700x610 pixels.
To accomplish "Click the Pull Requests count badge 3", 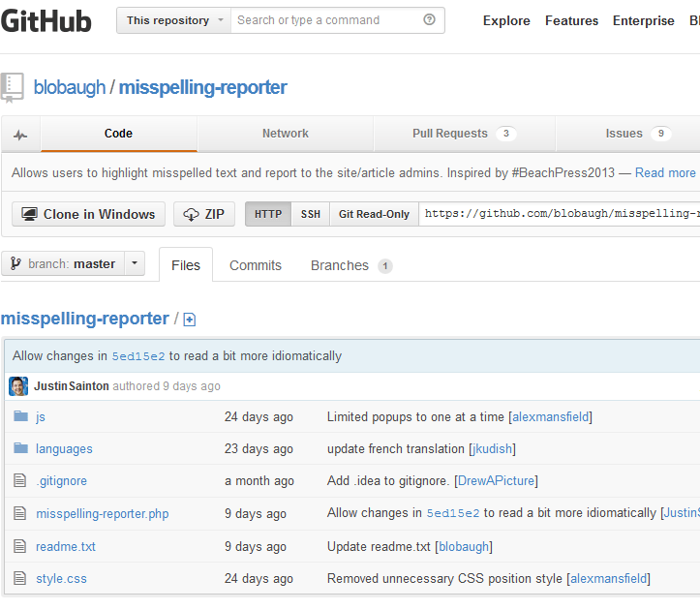I will (505, 134).
